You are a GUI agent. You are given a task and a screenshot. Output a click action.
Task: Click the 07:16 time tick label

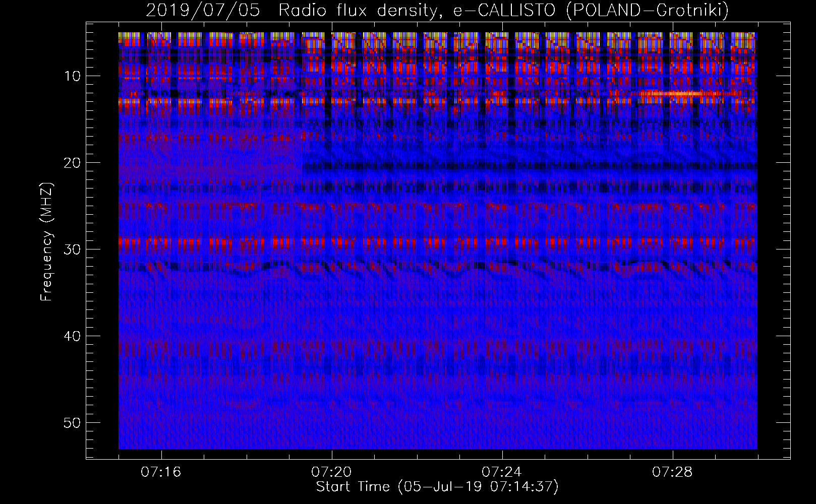(x=161, y=472)
